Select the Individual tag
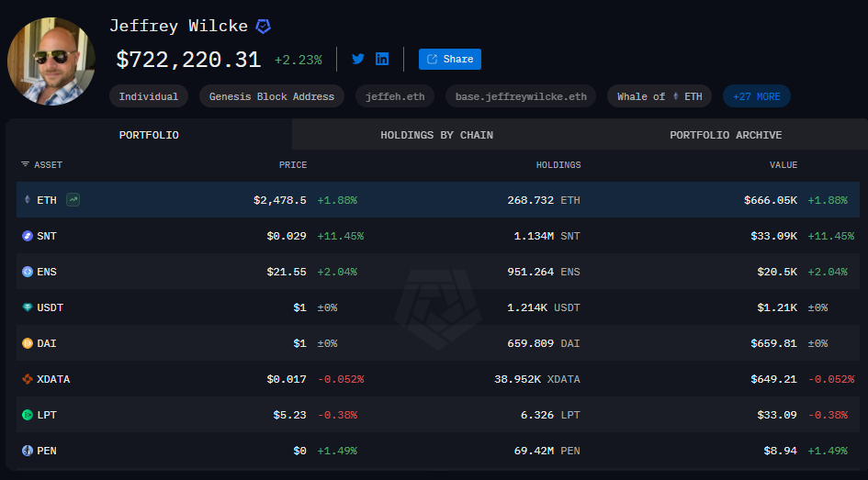 coord(149,96)
